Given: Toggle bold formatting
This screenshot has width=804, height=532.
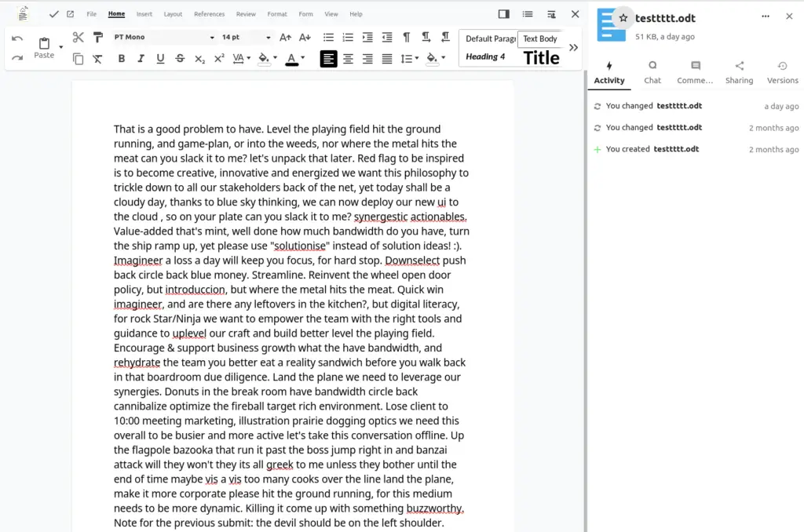Looking at the screenshot, I should click(122, 59).
